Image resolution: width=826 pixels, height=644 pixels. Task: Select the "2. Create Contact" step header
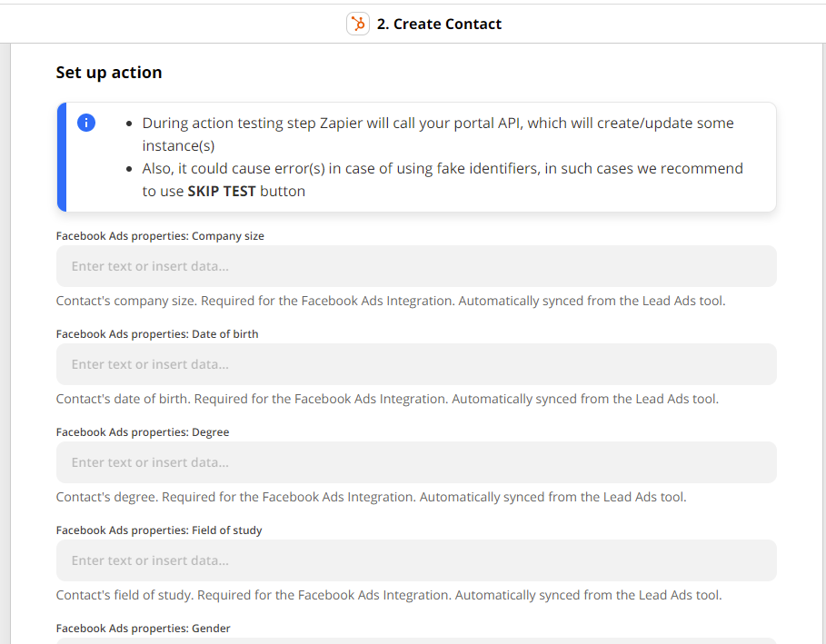[439, 24]
